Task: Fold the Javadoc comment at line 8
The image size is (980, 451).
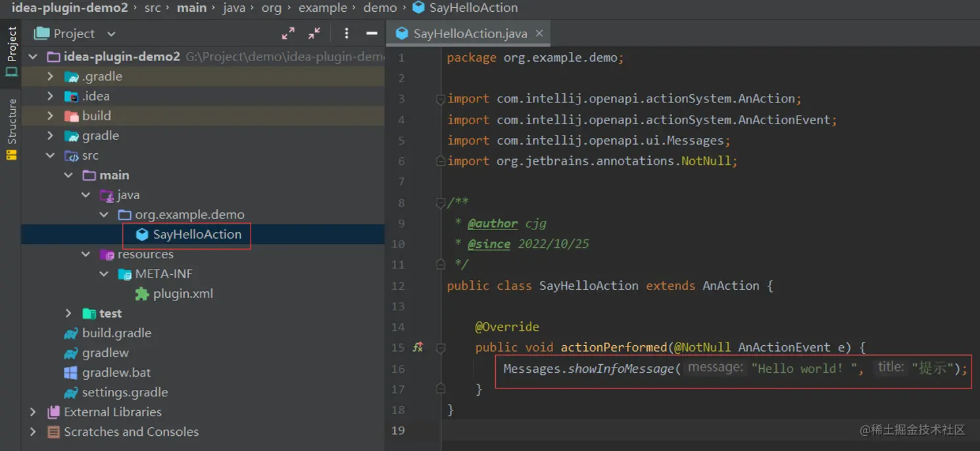Action: (441, 203)
